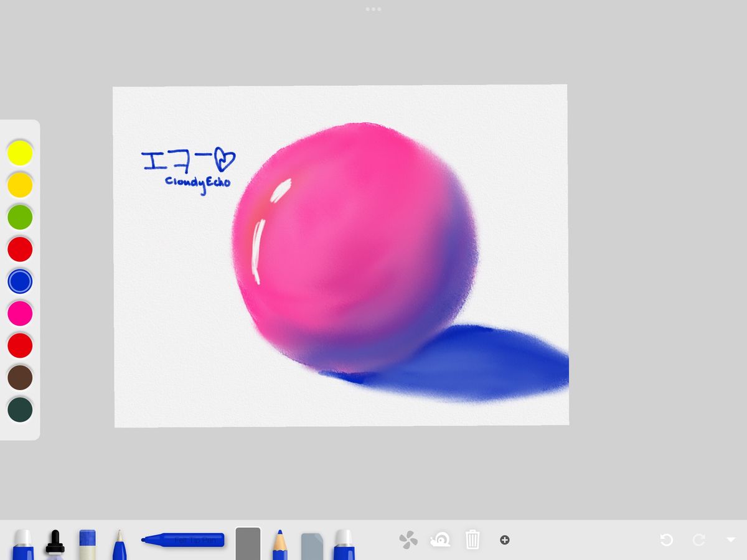The image size is (747, 560).
Task: Pick the green color swatch
Action: [20, 217]
